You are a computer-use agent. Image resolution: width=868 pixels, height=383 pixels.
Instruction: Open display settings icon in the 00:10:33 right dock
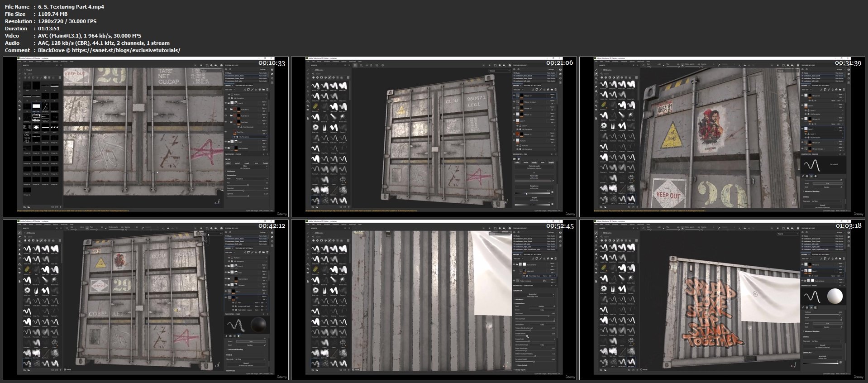click(x=272, y=70)
